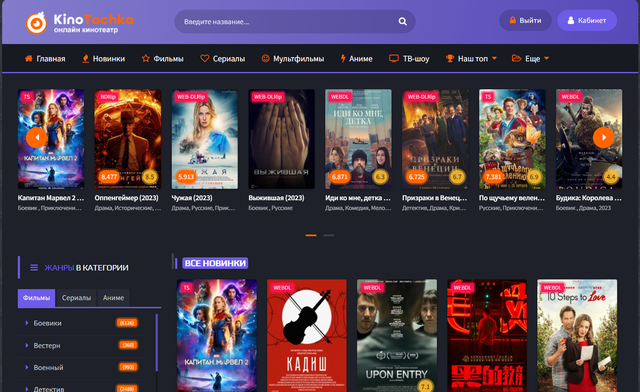
Task: Open the Призраки в Венеции title link
Action: [435, 198]
